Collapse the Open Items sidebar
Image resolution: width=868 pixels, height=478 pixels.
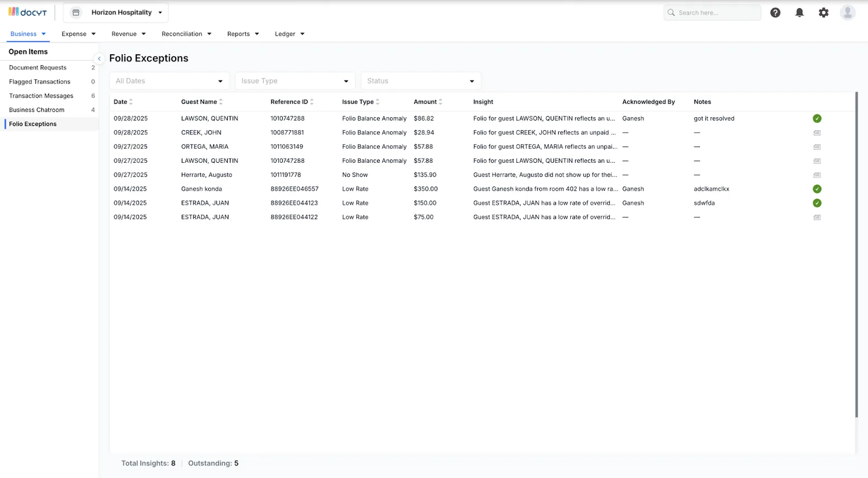[99, 59]
